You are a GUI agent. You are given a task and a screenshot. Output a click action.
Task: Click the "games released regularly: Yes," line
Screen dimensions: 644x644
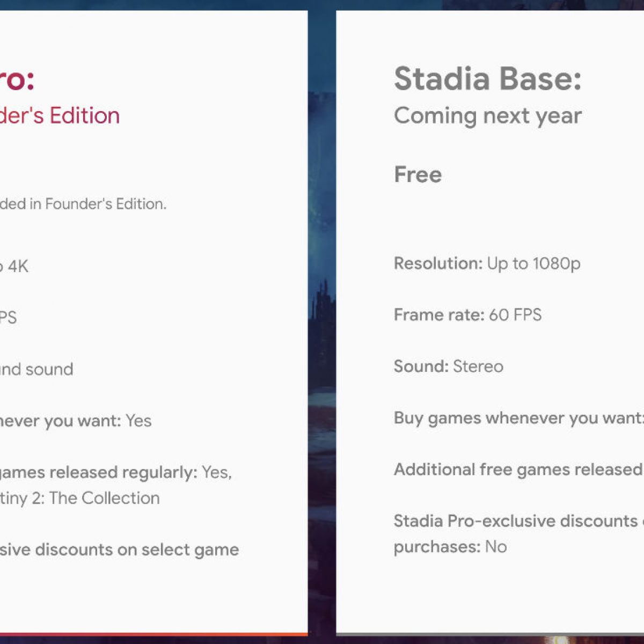[115, 472]
